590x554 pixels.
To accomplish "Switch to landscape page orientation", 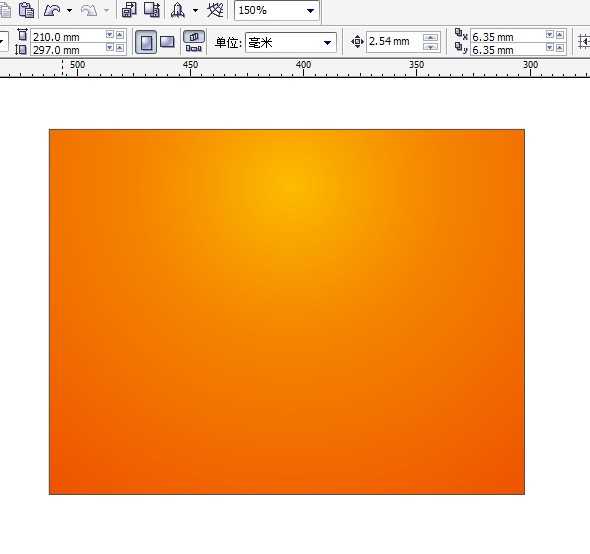I will click(x=167, y=41).
